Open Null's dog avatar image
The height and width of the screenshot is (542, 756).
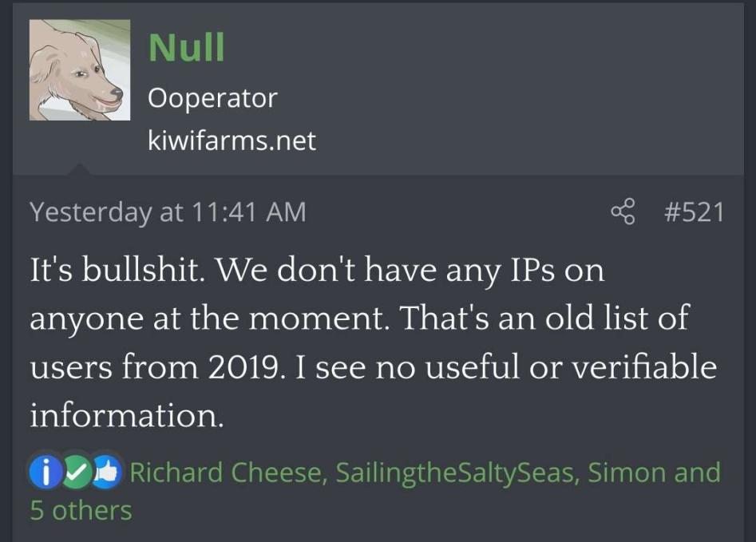coord(80,70)
